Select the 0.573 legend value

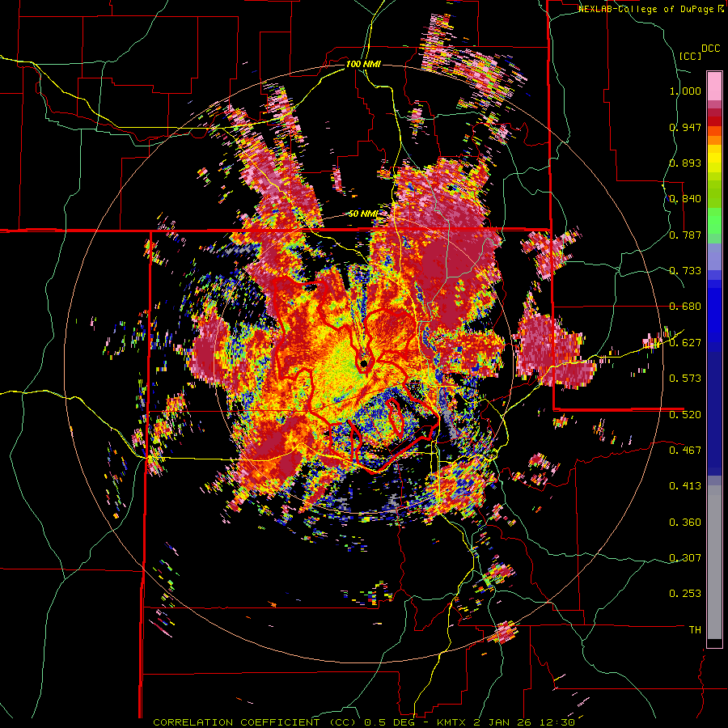tap(685, 379)
